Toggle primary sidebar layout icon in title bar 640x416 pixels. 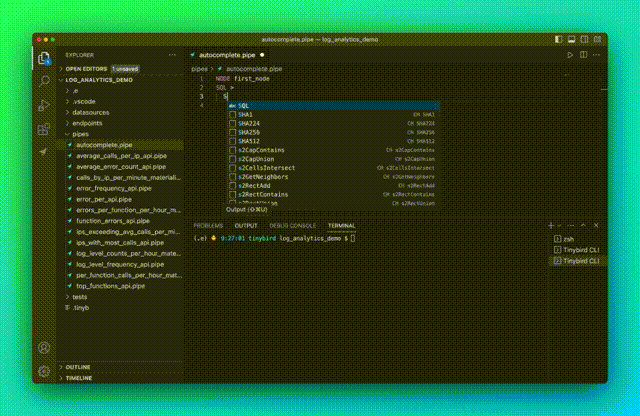[560, 39]
